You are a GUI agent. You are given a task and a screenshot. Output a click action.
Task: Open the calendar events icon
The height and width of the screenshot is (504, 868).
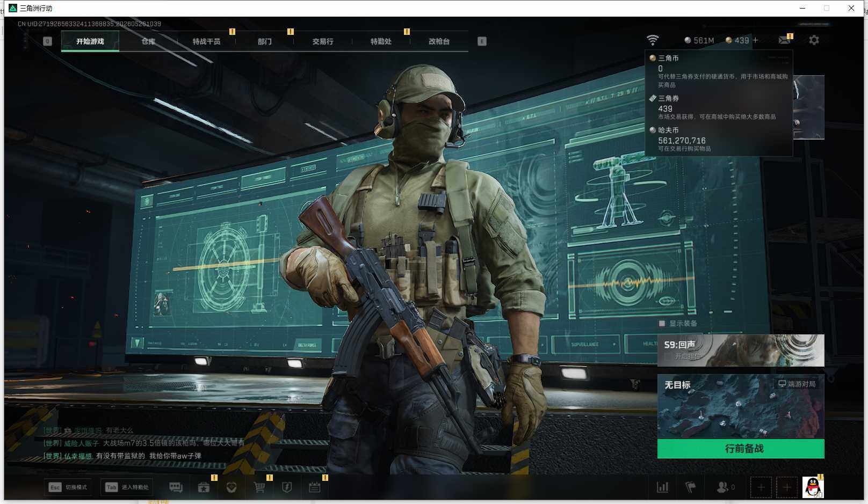pos(315,487)
